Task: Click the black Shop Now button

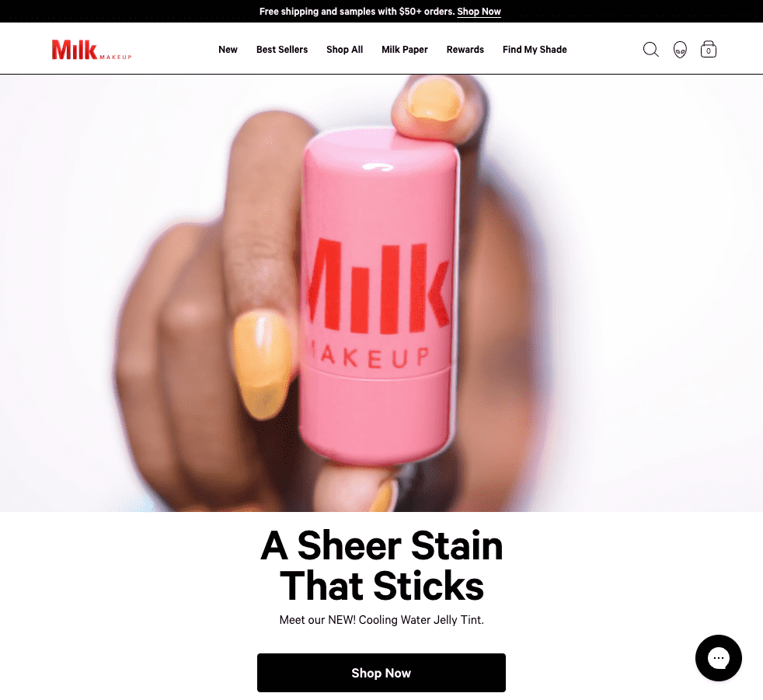Action: click(381, 673)
